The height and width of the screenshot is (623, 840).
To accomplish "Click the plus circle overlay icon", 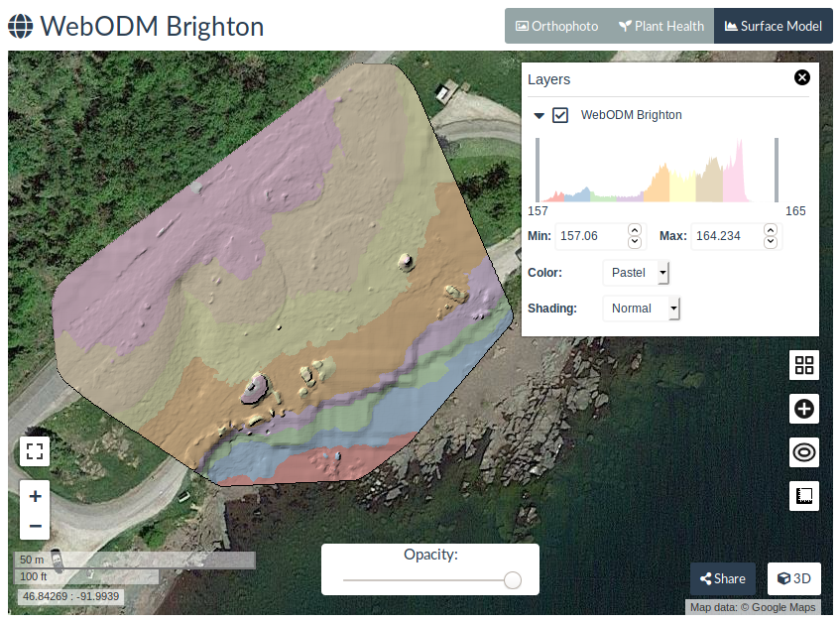I will (x=804, y=409).
